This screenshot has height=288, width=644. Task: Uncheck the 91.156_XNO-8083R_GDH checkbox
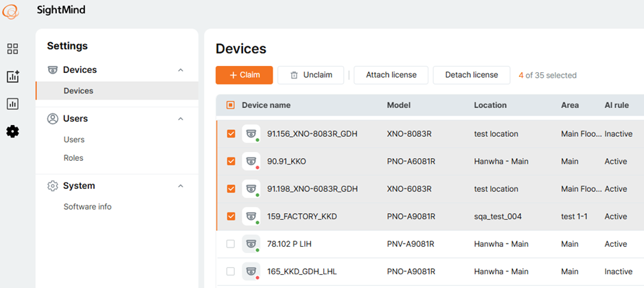coord(231,134)
